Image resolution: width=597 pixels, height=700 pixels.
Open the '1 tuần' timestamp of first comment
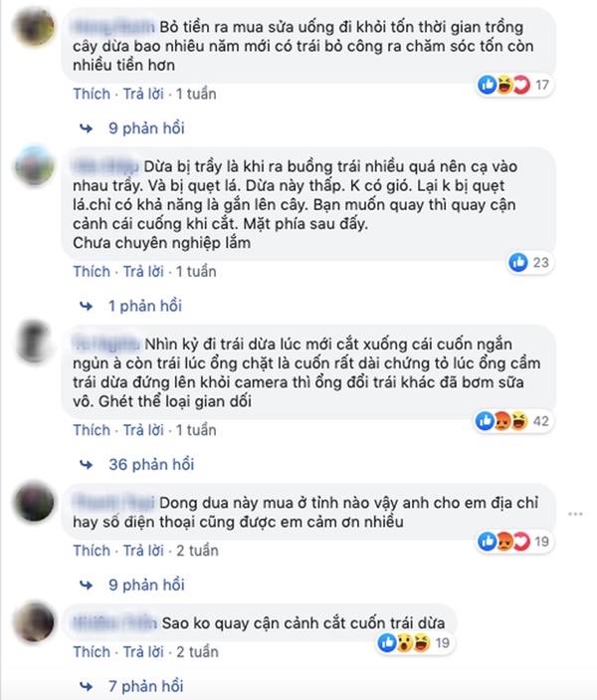pos(196,94)
